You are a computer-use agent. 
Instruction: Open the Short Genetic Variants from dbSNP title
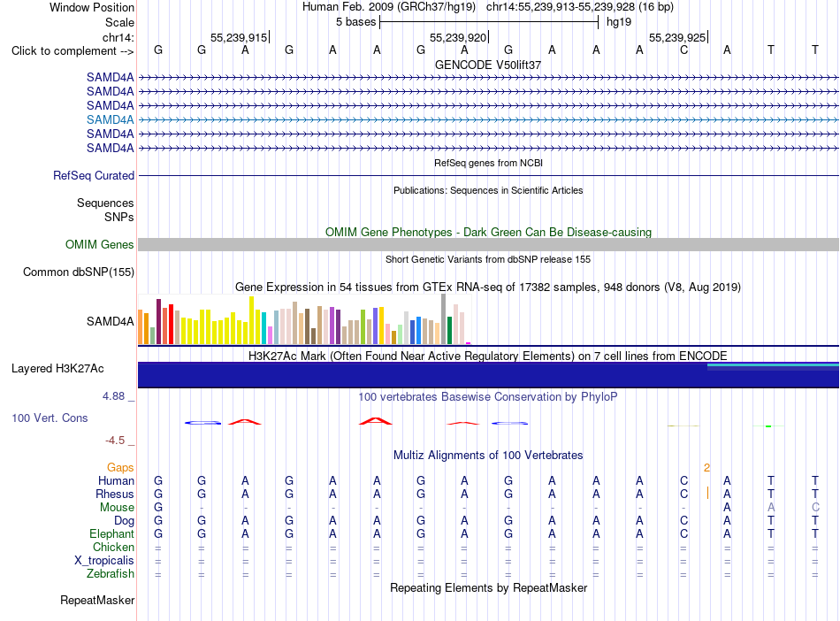pyautogui.click(x=488, y=259)
